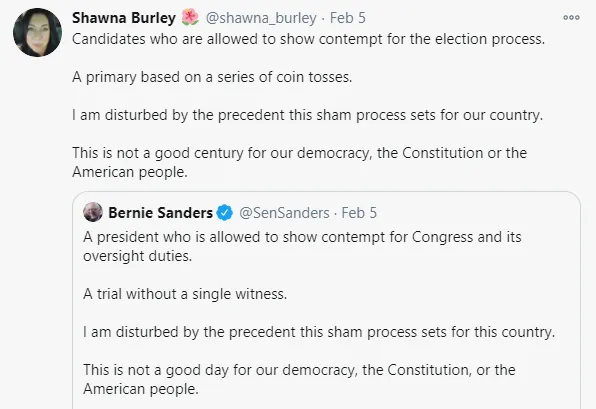Viewport: 596px width, 409px height.
Task: Open the @shawna_burley handle
Action: coord(261,18)
